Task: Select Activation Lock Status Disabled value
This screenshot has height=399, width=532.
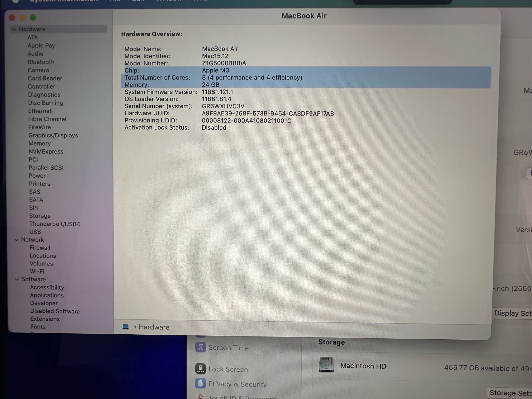Action: click(x=214, y=128)
